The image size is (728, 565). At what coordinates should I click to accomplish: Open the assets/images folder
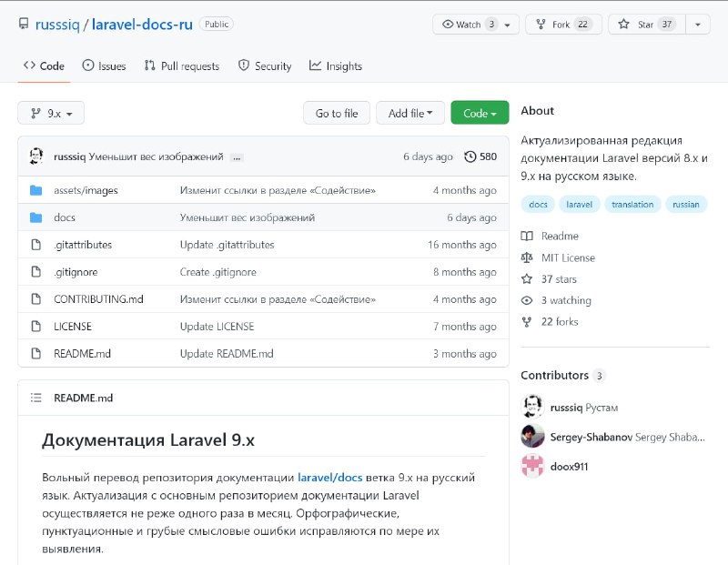coord(86,190)
